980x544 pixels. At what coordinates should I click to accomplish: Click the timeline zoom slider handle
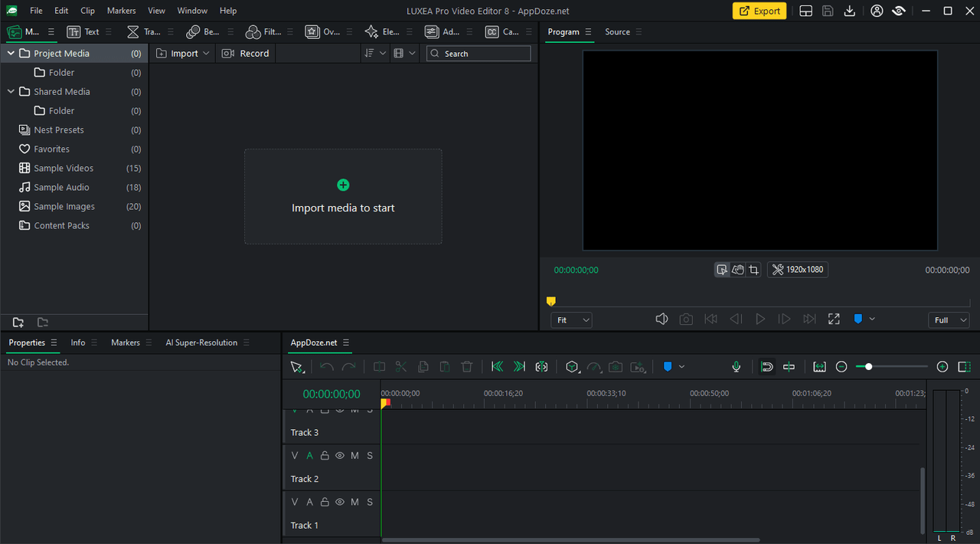(x=868, y=367)
